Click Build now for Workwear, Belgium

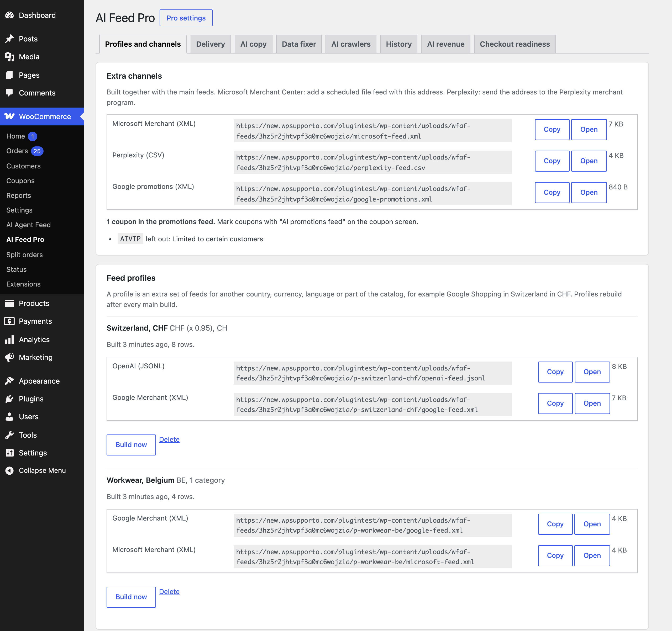point(131,597)
